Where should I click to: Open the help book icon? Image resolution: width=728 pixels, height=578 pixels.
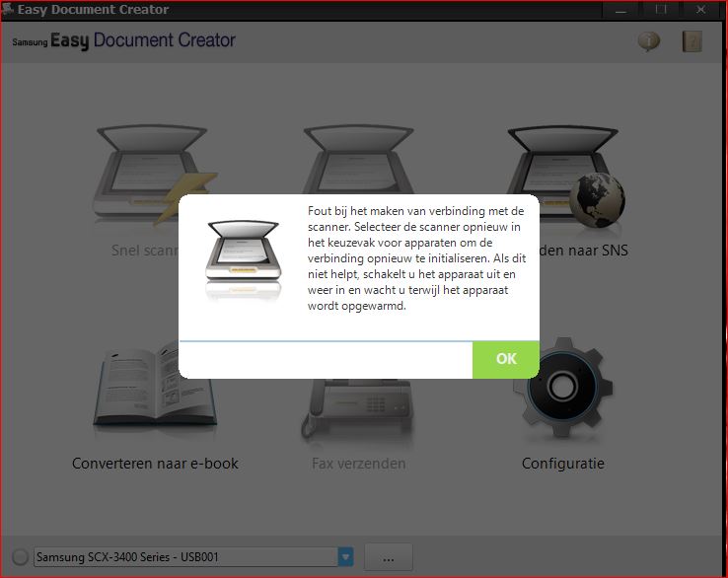[692, 41]
